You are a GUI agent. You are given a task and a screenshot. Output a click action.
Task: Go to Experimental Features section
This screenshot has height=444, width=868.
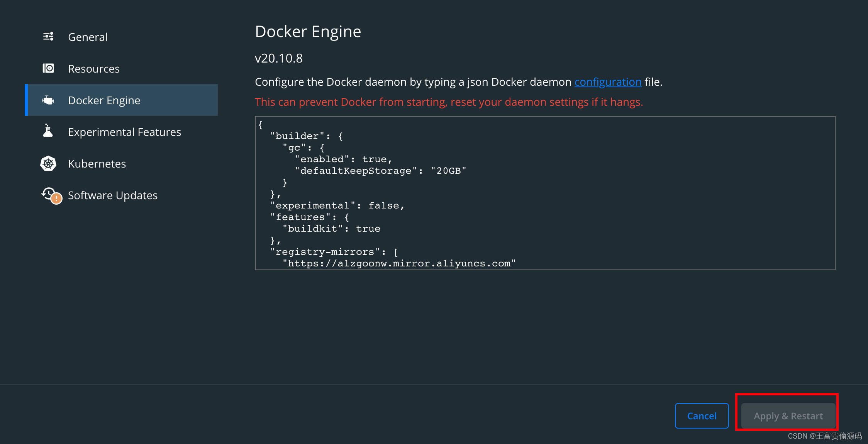tap(121, 132)
